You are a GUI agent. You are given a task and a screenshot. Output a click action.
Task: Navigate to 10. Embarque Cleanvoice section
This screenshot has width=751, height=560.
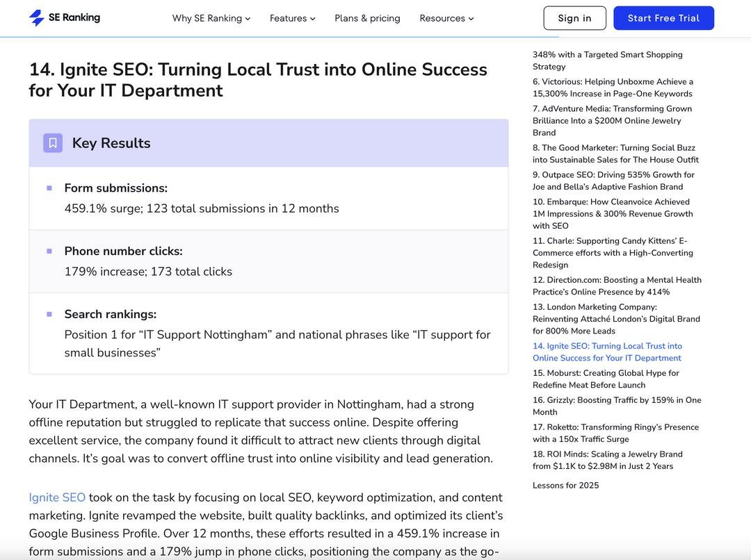point(613,214)
